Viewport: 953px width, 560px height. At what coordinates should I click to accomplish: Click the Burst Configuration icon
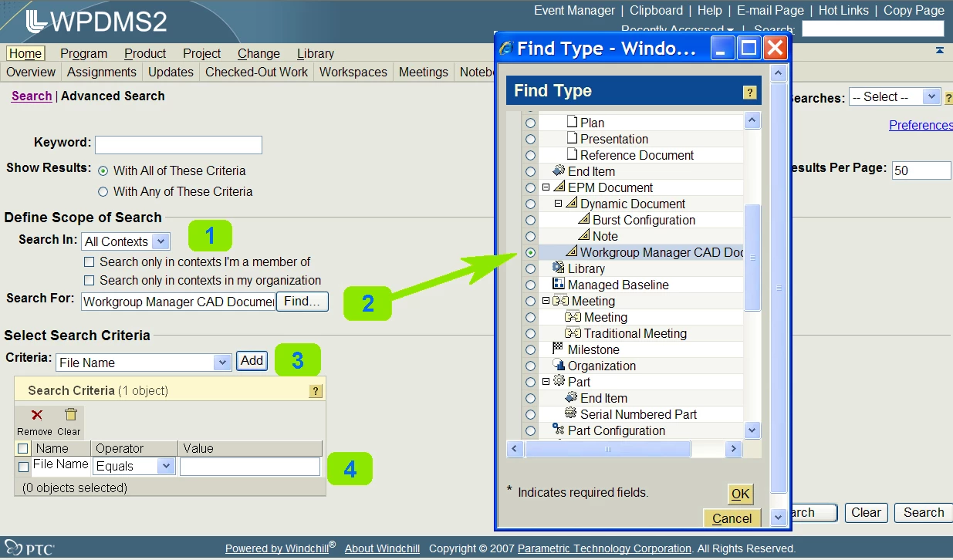point(584,219)
